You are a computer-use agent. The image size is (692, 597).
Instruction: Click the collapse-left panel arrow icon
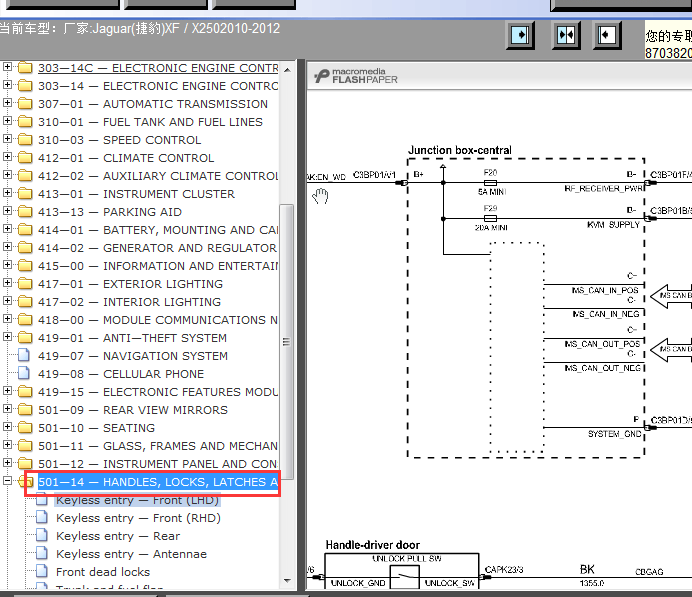(607, 35)
